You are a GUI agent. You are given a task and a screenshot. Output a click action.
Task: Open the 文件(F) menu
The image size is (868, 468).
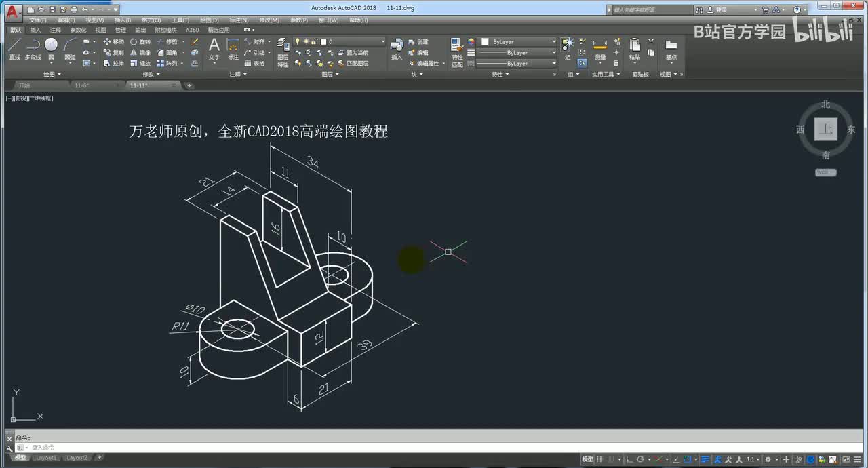[37, 20]
